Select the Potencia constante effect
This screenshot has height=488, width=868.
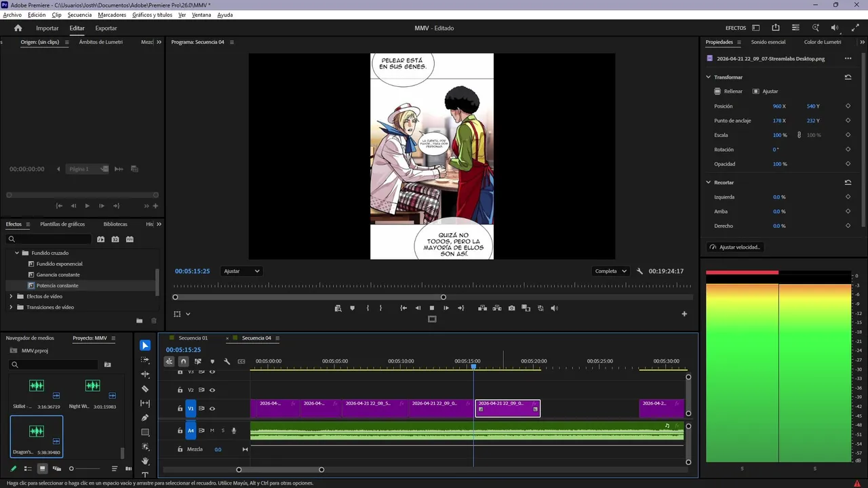(58, 285)
